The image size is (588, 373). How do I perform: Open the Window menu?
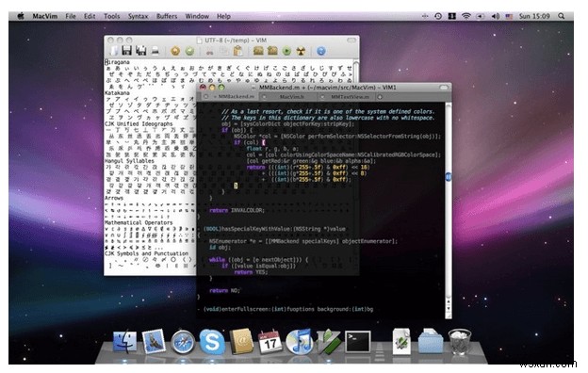(x=197, y=16)
